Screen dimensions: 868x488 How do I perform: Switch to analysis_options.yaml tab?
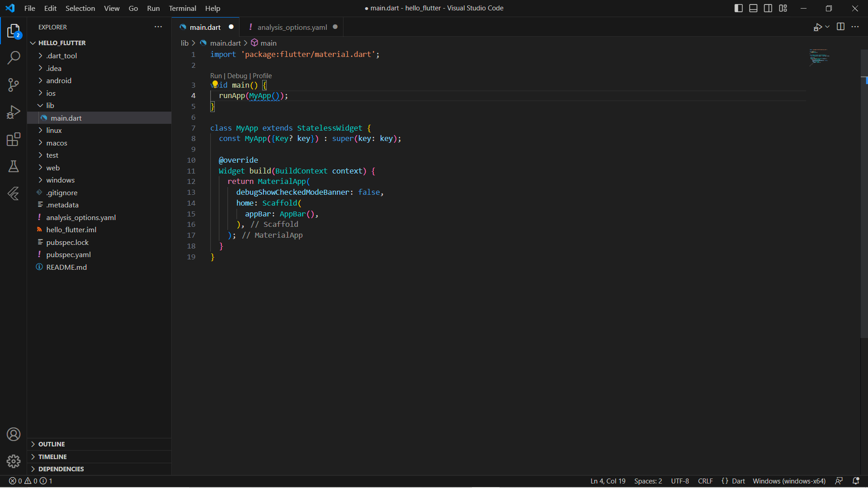point(292,27)
